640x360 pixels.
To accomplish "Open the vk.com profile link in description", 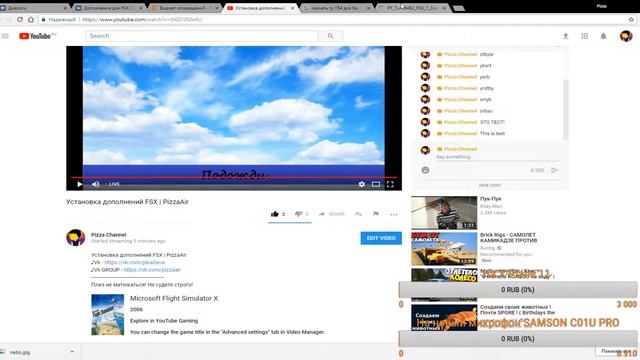I will coord(135,262).
